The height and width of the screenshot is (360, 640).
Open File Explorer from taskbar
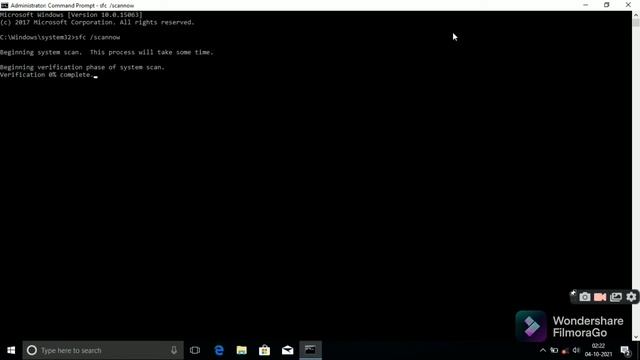point(242,350)
